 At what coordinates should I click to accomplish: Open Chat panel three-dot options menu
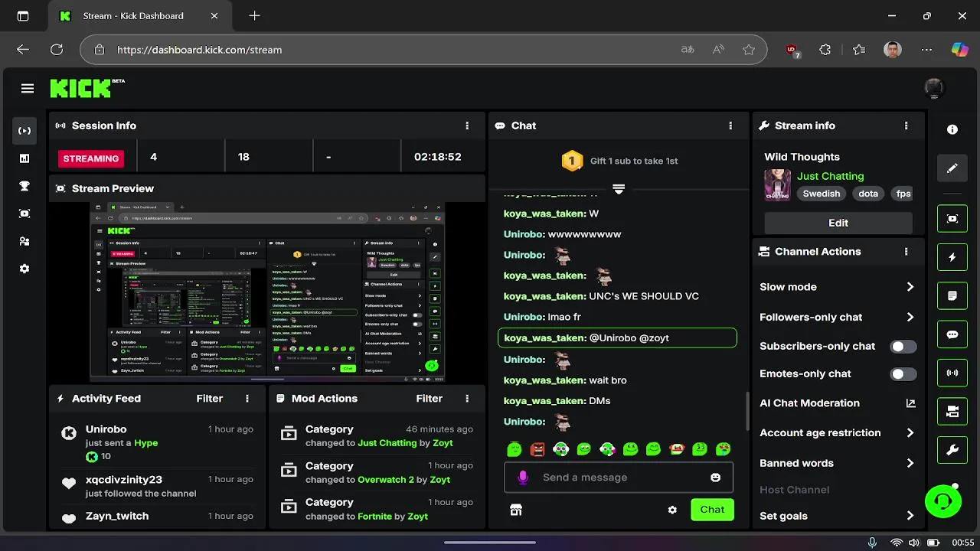coord(730,126)
